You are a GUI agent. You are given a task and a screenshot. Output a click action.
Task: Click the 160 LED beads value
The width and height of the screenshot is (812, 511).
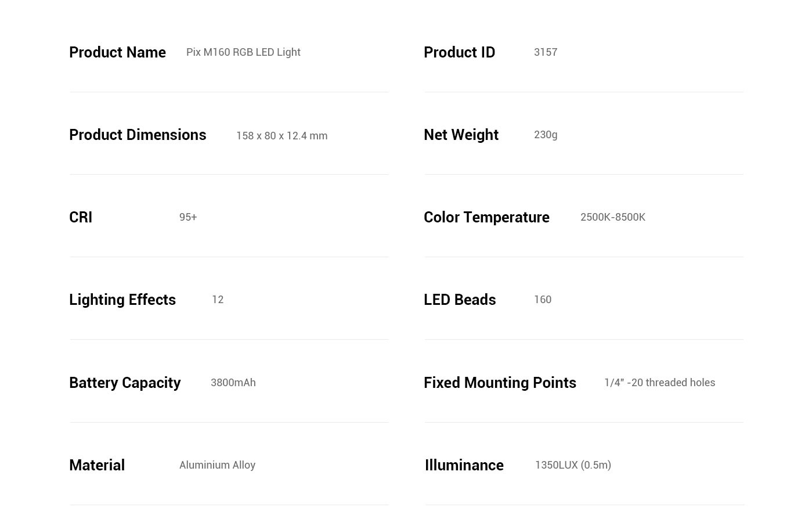(x=543, y=300)
